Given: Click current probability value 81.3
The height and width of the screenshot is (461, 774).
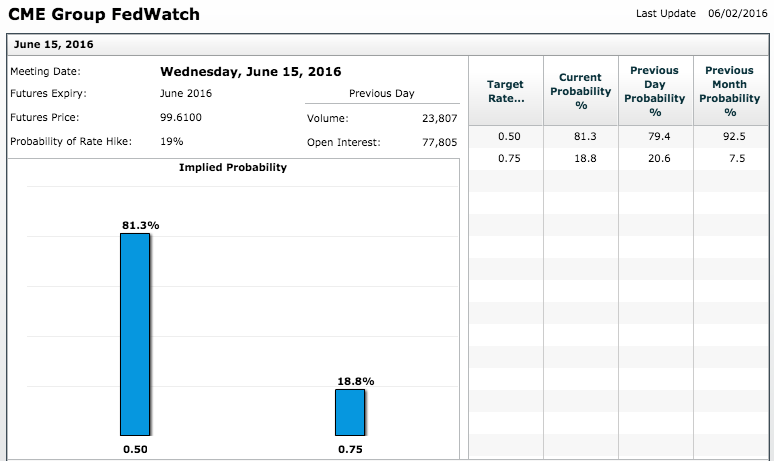Looking at the screenshot, I should (585, 136).
